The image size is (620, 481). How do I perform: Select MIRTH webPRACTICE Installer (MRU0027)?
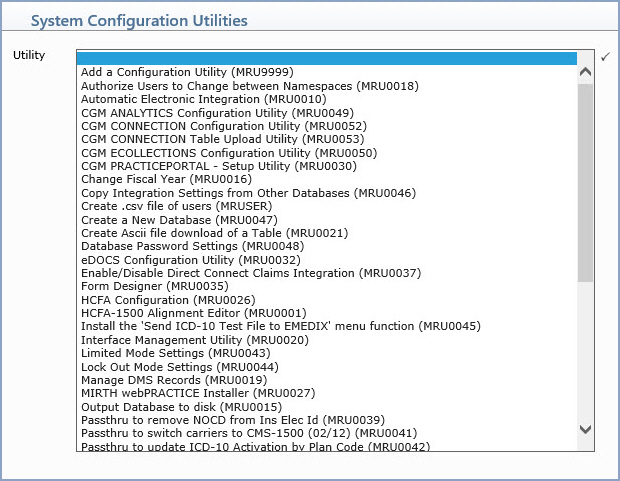pyautogui.click(x=327, y=393)
